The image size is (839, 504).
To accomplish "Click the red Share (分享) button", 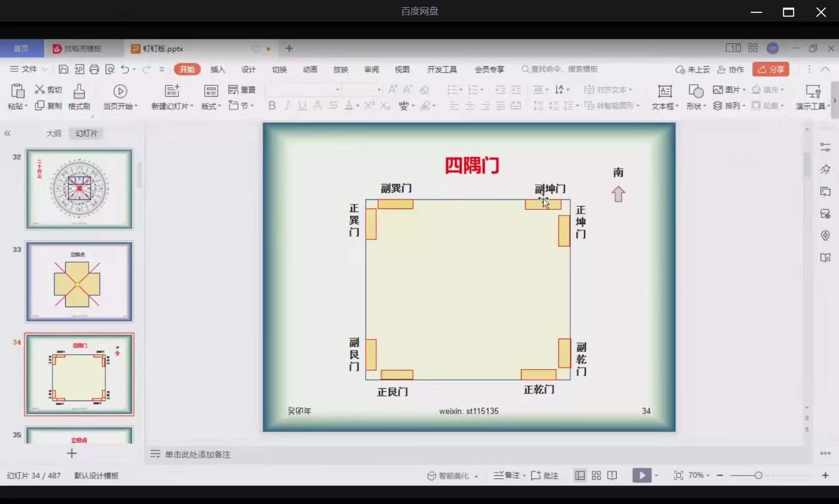I will pos(771,69).
